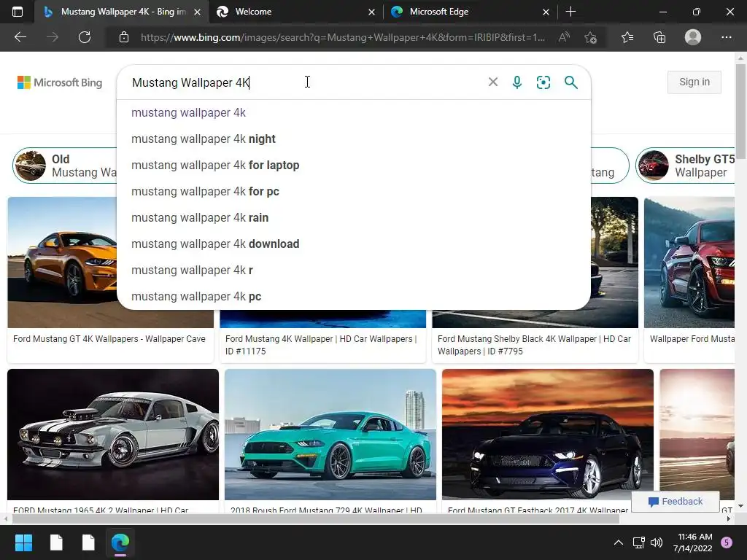Click the horizontal page scrollbar
The width and height of the screenshot is (747, 560).
pos(315,519)
